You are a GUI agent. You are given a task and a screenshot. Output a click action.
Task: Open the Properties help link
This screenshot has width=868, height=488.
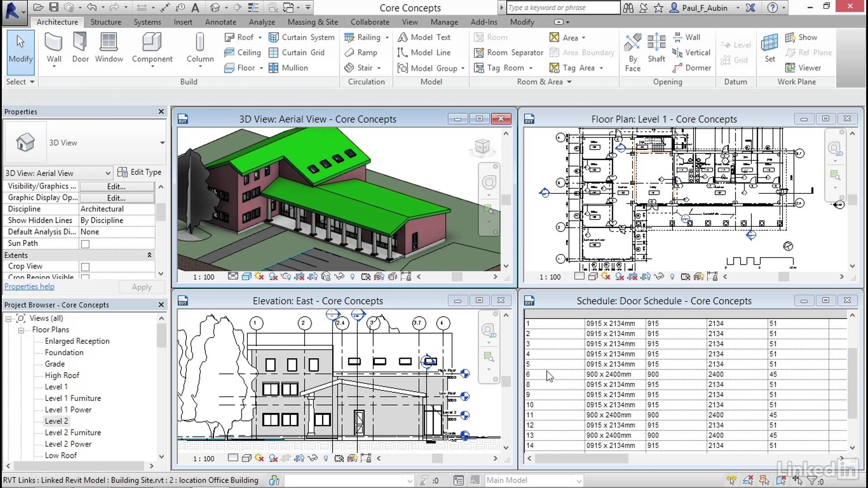[29, 286]
